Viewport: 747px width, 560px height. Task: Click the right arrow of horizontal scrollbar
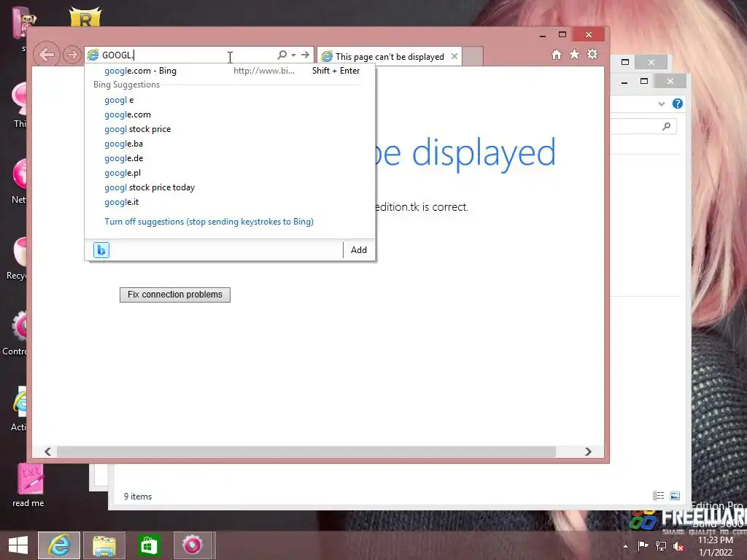pos(589,451)
